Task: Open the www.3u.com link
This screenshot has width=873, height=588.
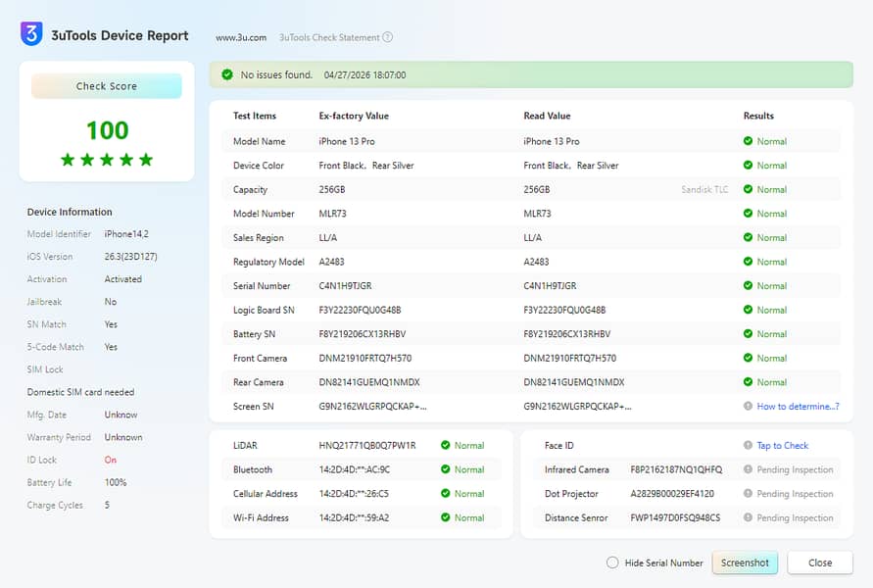Action: coord(241,37)
